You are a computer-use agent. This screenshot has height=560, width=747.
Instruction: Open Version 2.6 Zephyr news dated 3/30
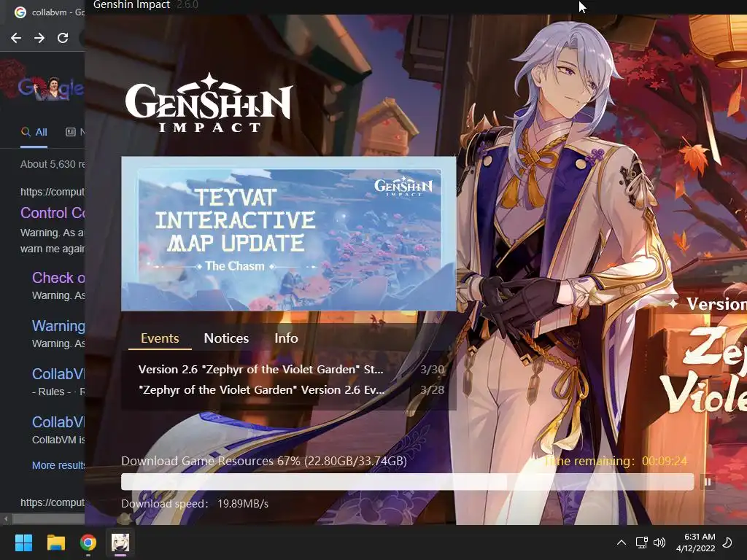pyautogui.click(x=290, y=370)
